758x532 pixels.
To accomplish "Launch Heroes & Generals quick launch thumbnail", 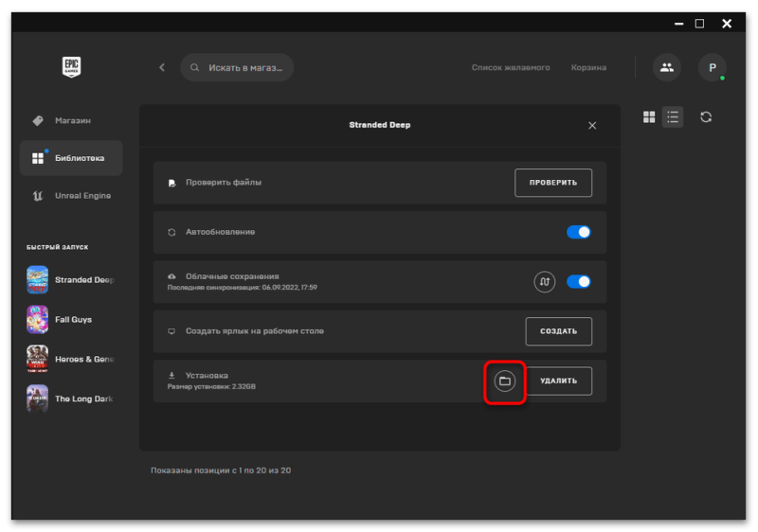I will (x=37, y=359).
